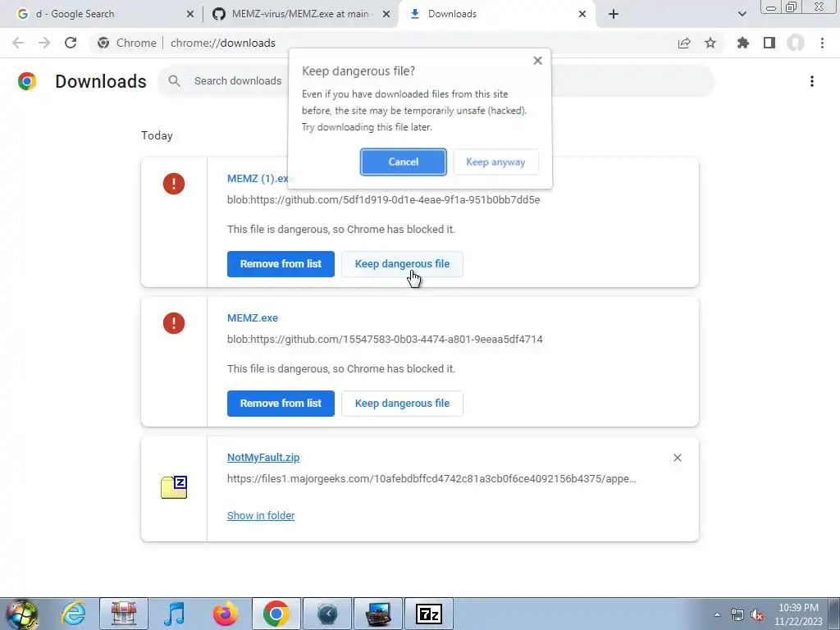The width and height of the screenshot is (840, 630).
Task: Click the Chrome taskbar icon
Action: click(276, 614)
